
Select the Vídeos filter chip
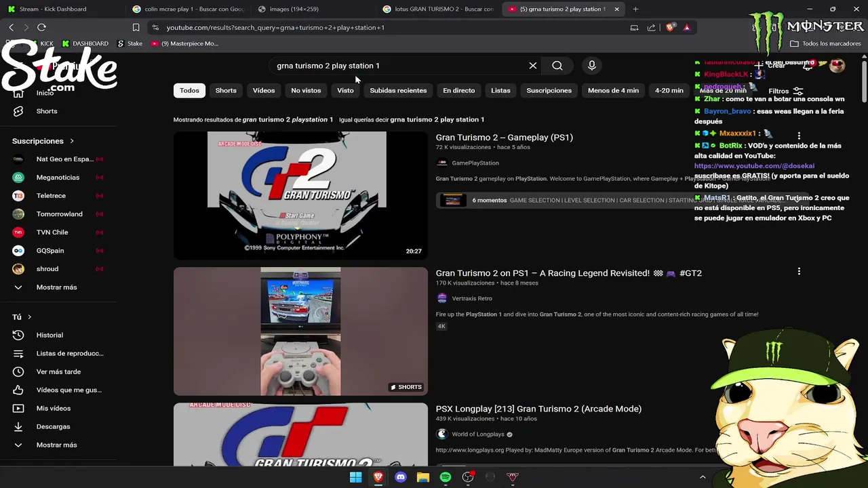click(x=264, y=90)
